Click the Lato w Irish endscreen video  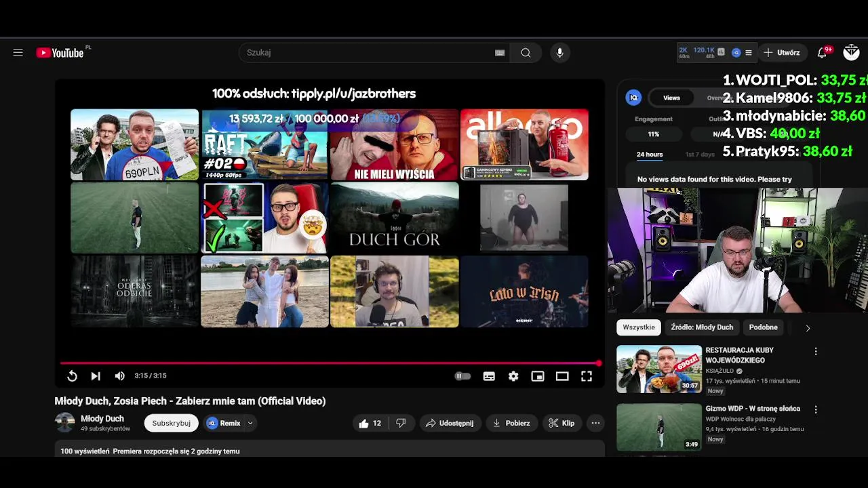524,291
